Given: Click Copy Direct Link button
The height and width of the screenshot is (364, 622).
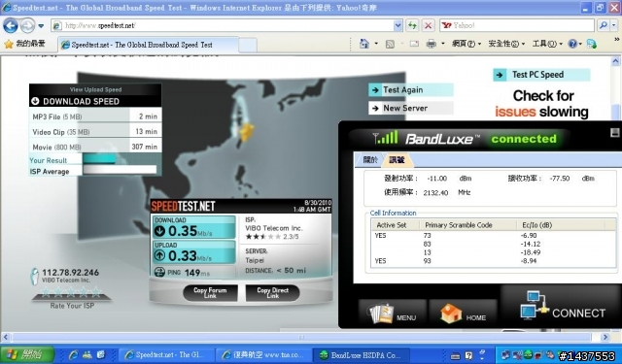Looking at the screenshot, I should (x=272, y=293).
